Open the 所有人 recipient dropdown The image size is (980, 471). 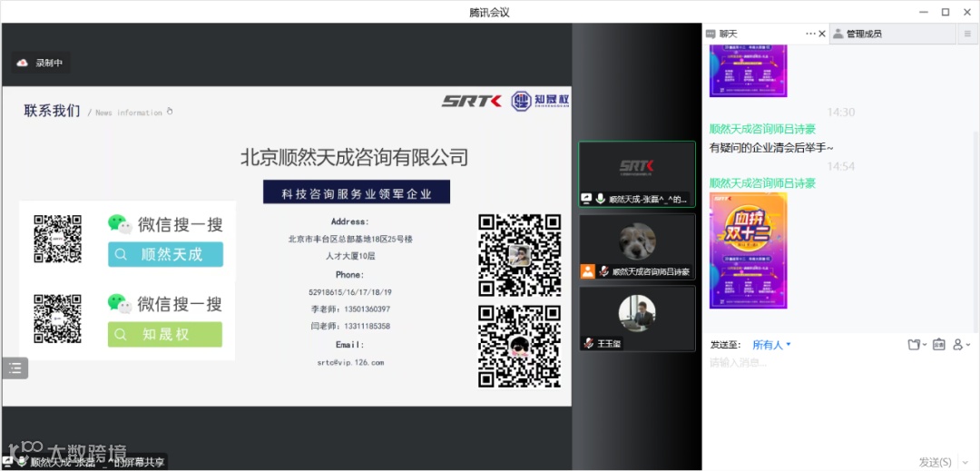tap(772, 345)
